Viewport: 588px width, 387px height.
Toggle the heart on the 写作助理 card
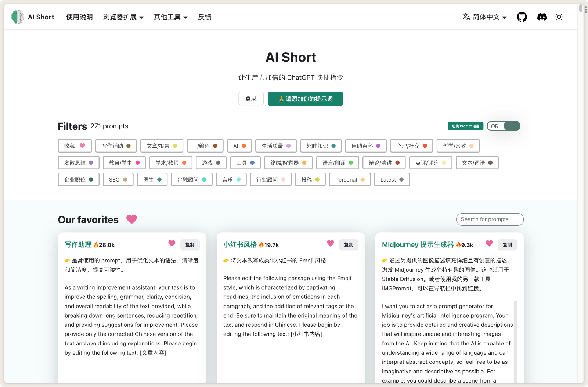(x=172, y=243)
